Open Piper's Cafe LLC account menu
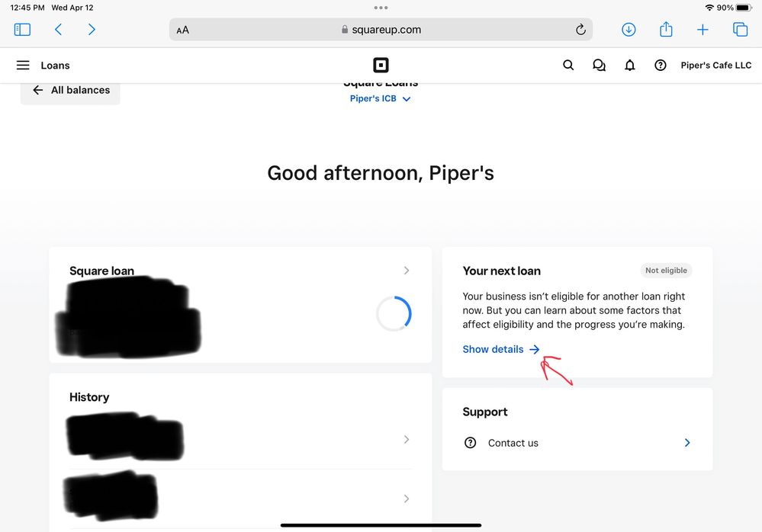This screenshot has width=762, height=532. tap(715, 65)
